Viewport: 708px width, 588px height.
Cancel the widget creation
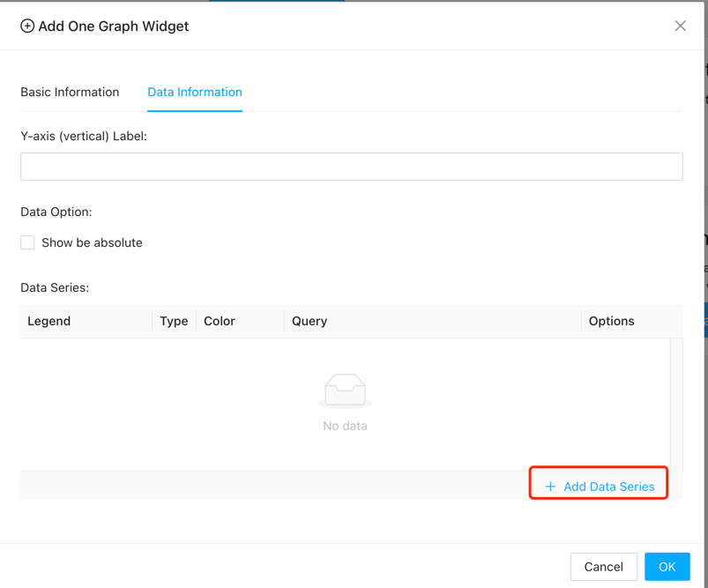[x=603, y=567]
